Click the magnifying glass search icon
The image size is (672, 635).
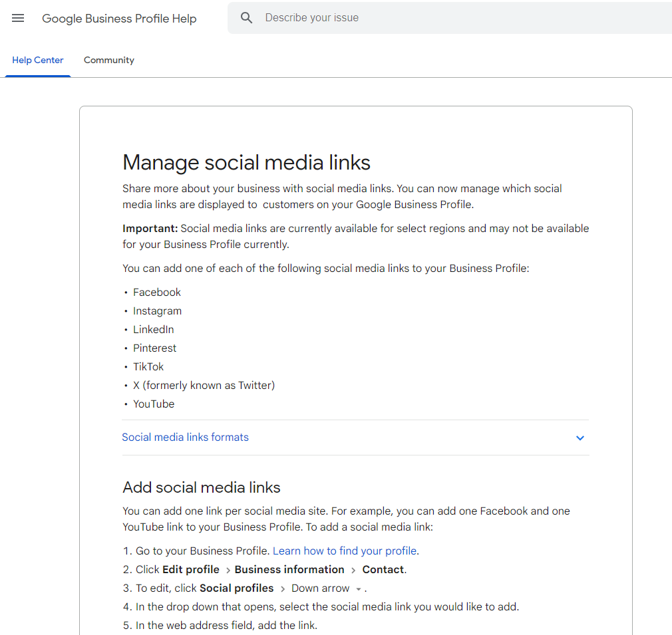pos(247,18)
